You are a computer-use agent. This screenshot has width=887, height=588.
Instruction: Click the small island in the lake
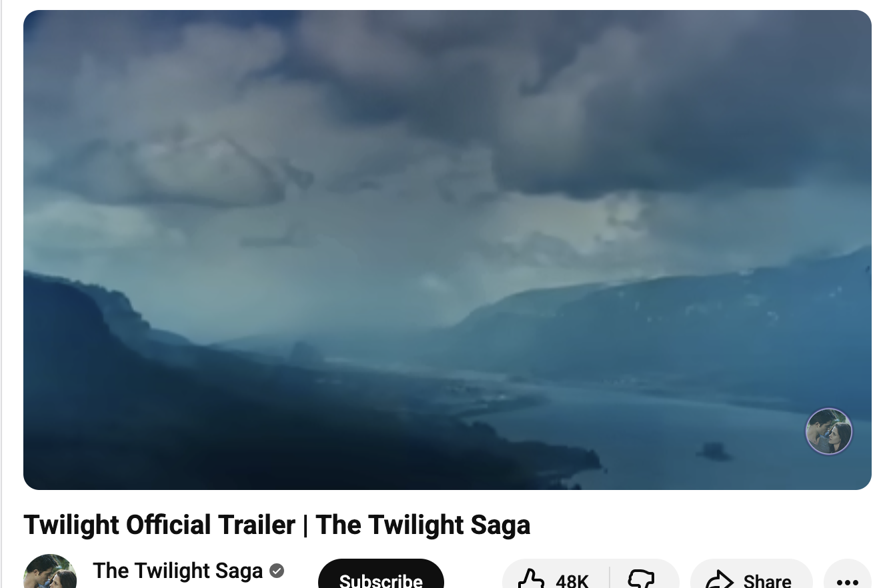coord(714,451)
